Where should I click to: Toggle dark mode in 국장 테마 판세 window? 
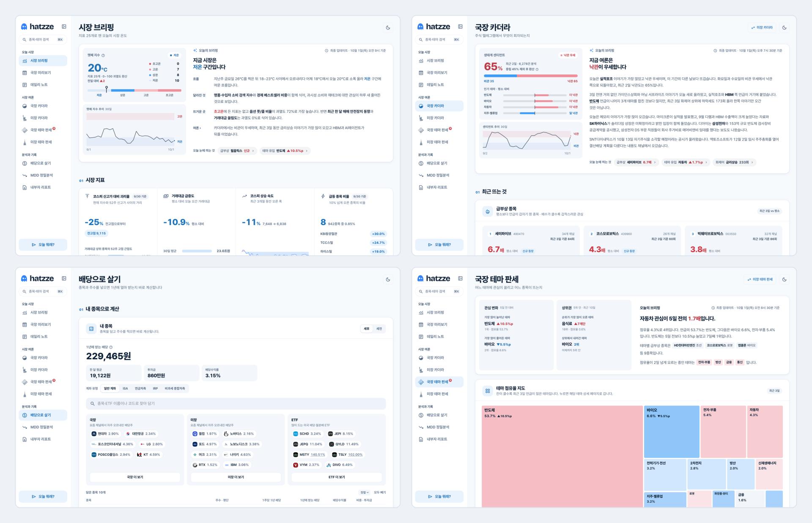(784, 280)
